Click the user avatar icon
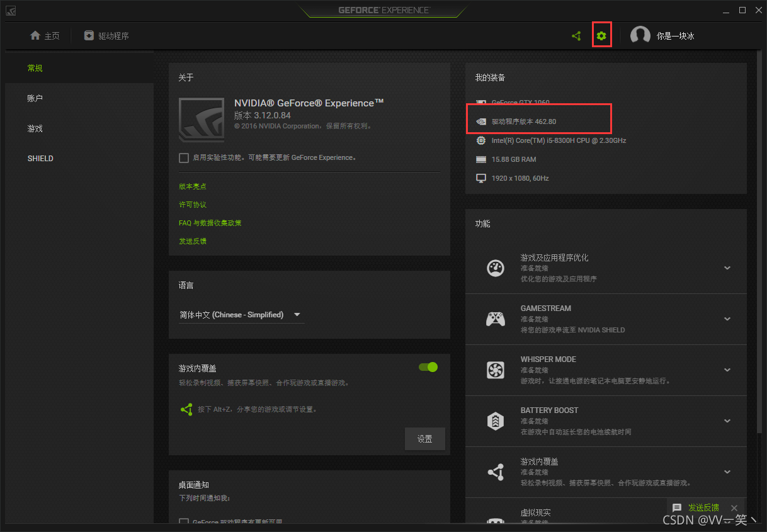This screenshot has width=767, height=532. pyautogui.click(x=640, y=36)
